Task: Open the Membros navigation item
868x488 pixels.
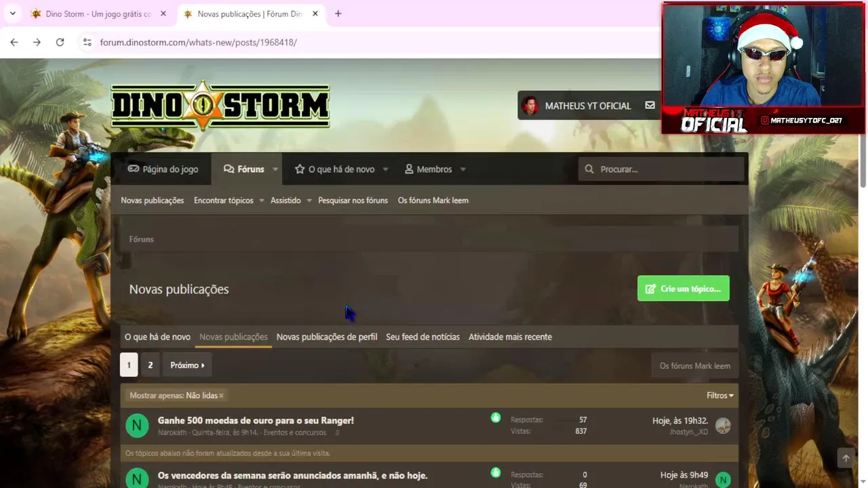Action: (x=428, y=169)
